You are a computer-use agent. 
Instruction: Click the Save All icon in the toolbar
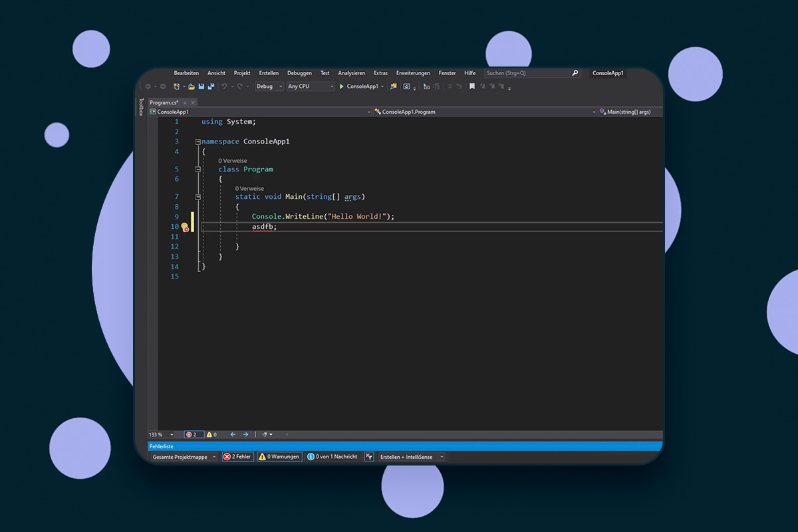coord(211,86)
